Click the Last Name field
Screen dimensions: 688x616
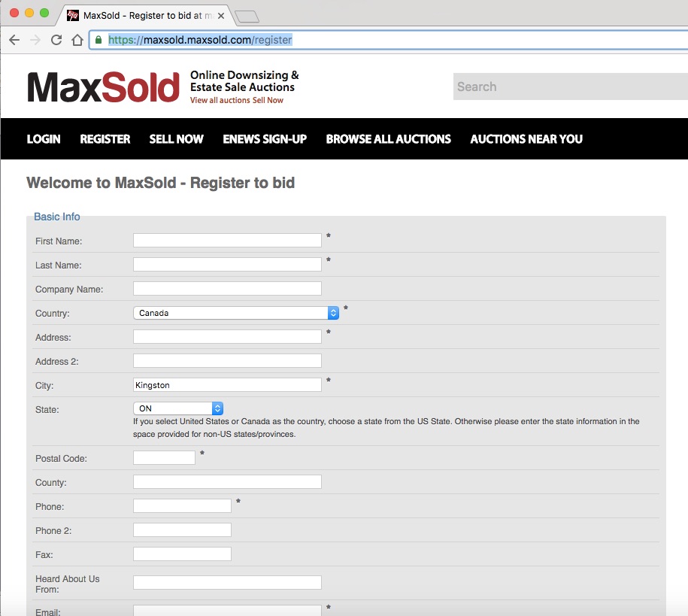[x=227, y=264]
